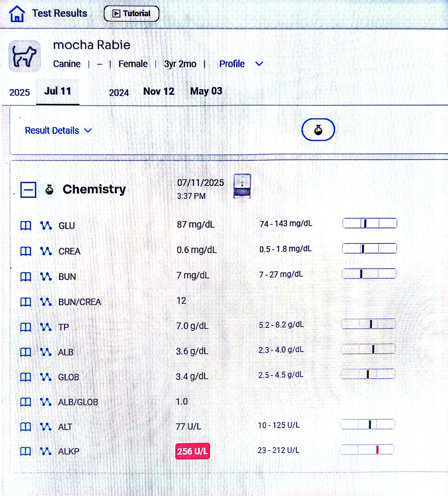The height and width of the screenshot is (496, 448).
Task: Click the GLU reference range indicator
Action: coord(370,223)
